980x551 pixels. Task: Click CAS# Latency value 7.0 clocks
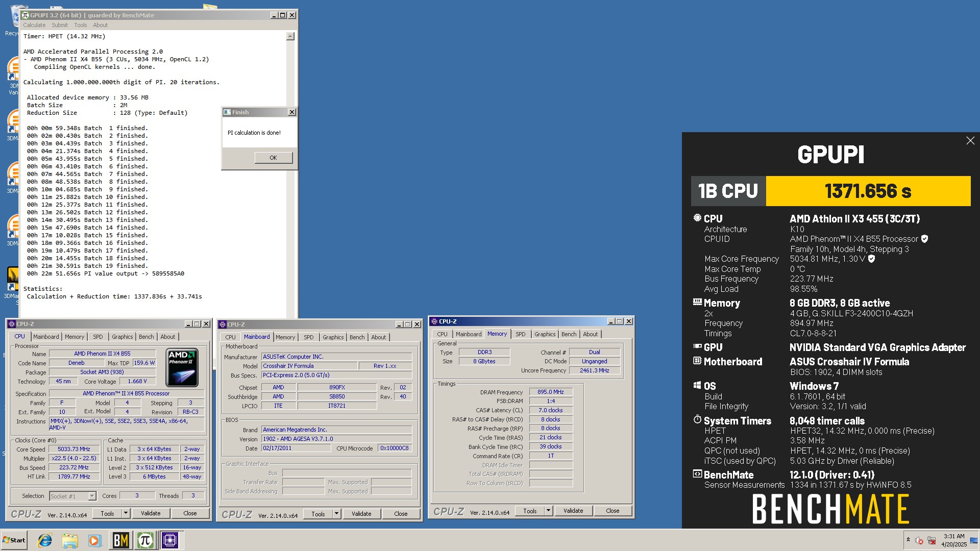[x=551, y=410]
